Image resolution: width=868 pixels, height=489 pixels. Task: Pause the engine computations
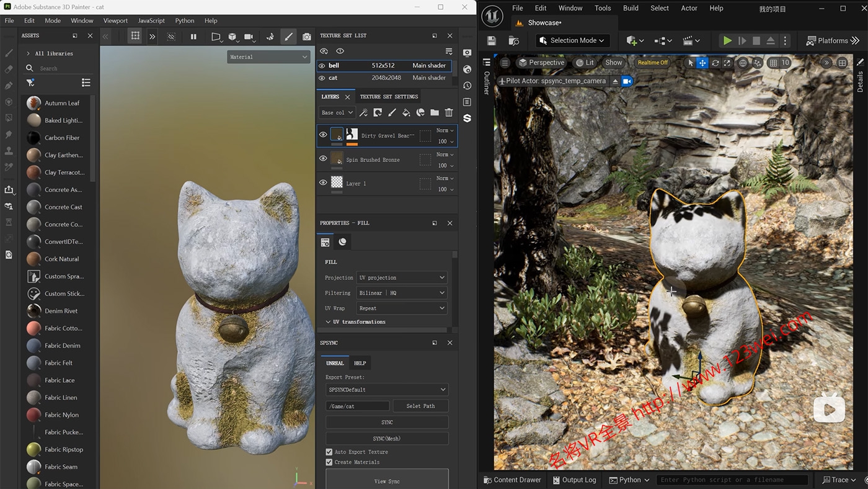pos(193,36)
